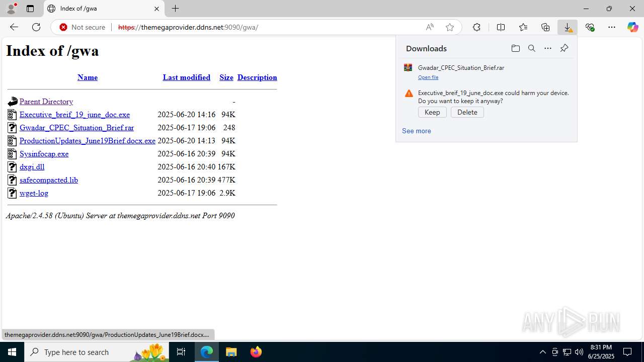Click the unknown-file icon beside dxgi.dll
The width and height of the screenshot is (644, 362).
click(12, 167)
